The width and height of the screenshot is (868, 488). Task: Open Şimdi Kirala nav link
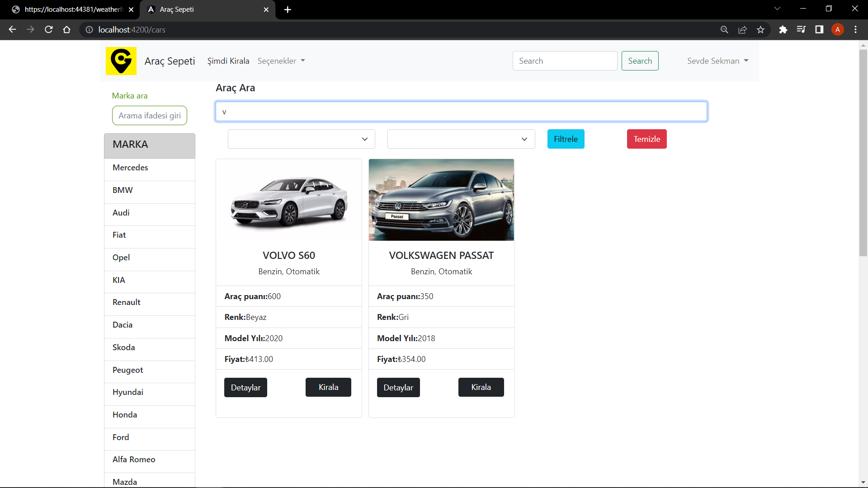[228, 61]
